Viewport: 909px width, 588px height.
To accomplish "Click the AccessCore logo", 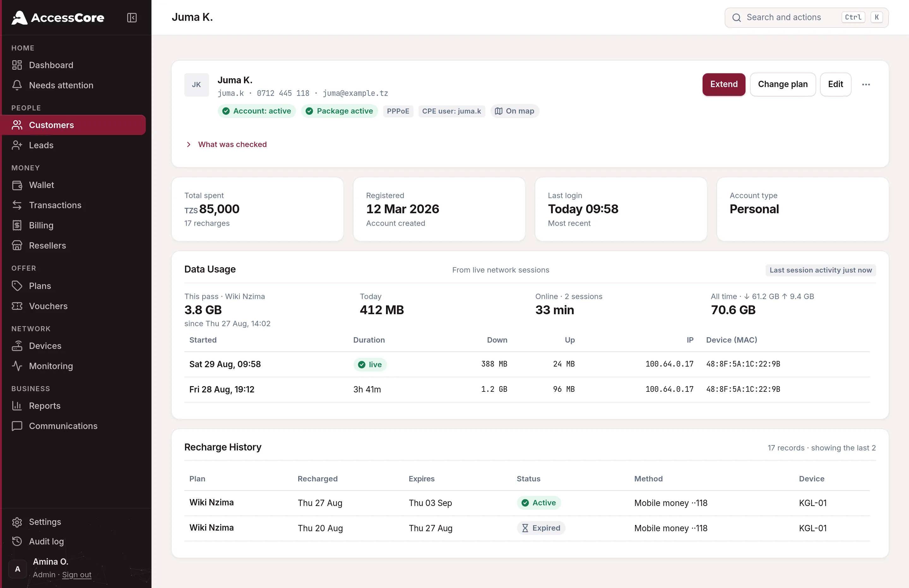I will tap(58, 18).
